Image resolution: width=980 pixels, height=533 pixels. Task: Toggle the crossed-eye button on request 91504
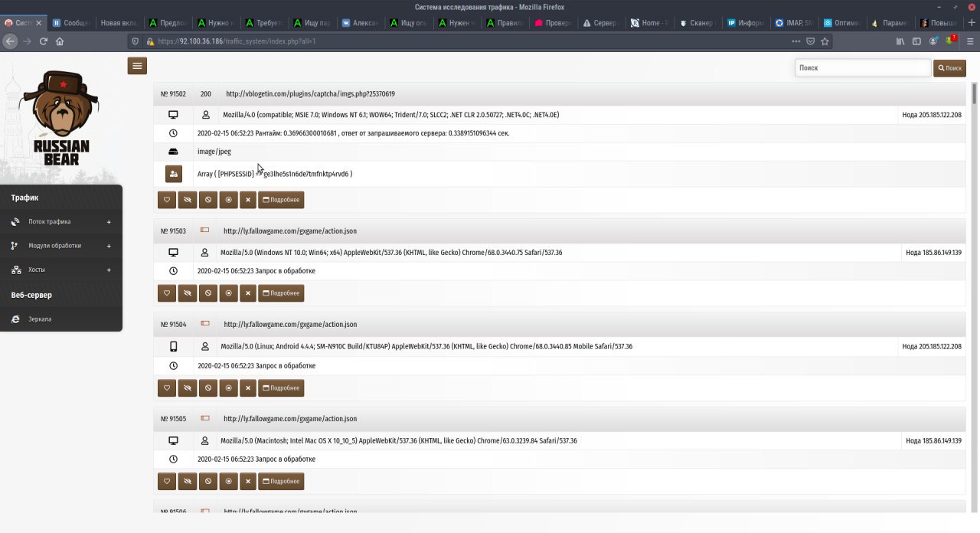tap(188, 388)
